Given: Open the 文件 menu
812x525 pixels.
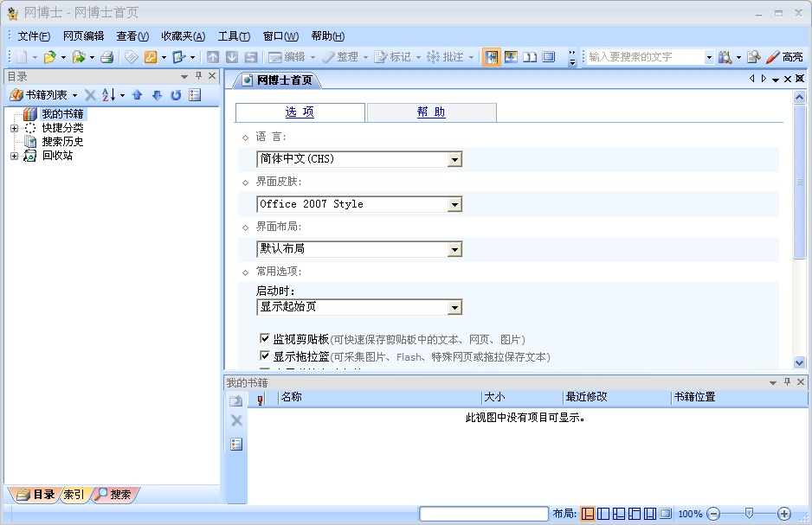Looking at the screenshot, I should click(34, 36).
